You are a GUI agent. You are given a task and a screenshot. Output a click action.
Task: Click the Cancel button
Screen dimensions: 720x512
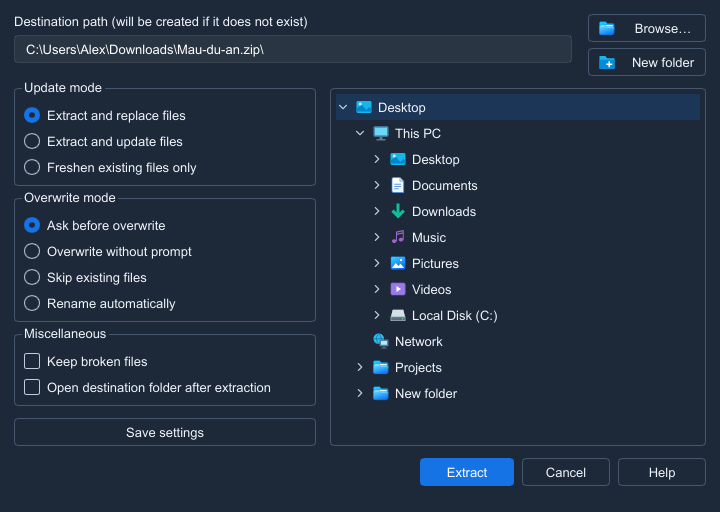pyautogui.click(x=566, y=472)
